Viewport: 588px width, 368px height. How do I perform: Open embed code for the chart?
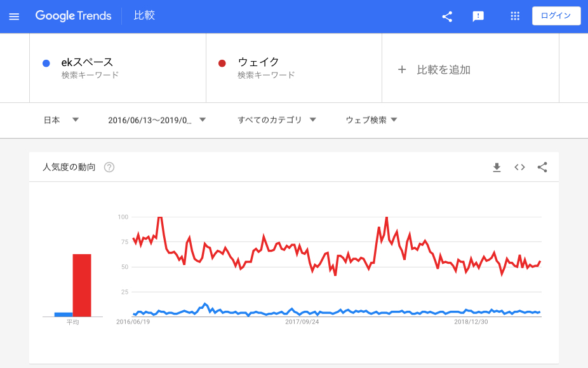coord(519,167)
